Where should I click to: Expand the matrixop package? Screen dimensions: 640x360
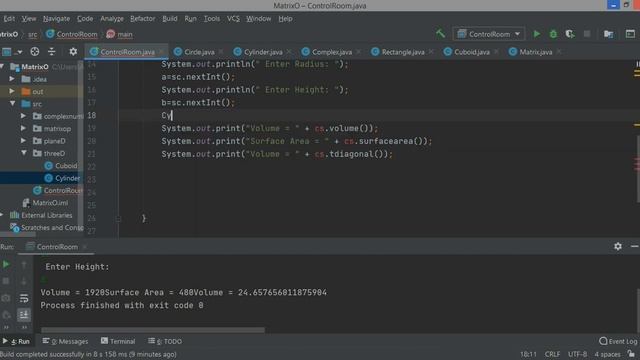coord(23,128)
